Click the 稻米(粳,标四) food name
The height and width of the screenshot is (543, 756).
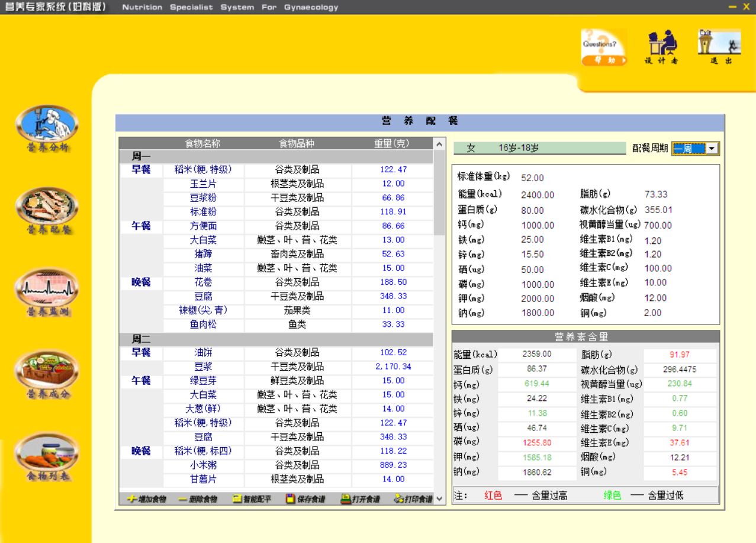coord(203,451)
